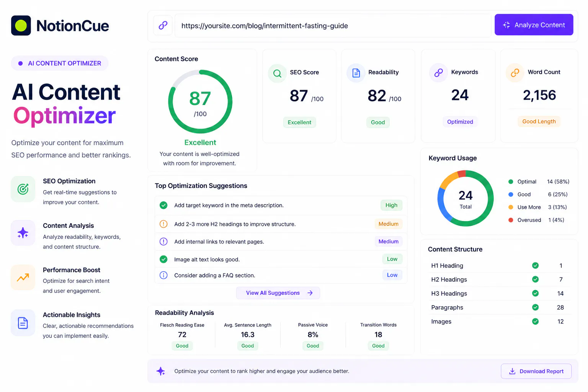Click the Excellent badge under SEO Score
588x392 pixels.
[299, 122]
